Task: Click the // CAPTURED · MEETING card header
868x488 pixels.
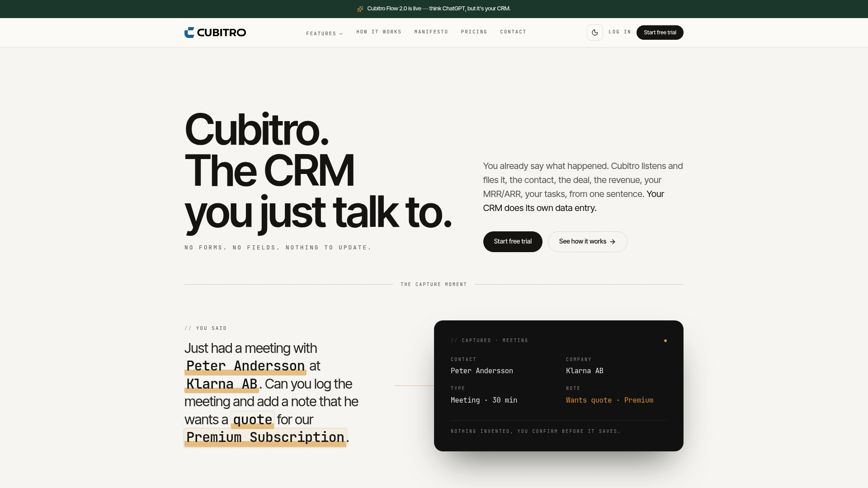Action: coord(490,341)
